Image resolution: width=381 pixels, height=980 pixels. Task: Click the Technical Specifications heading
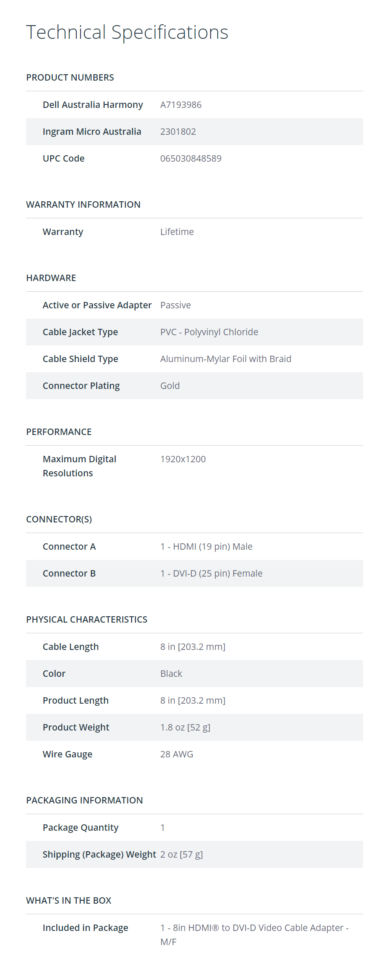pos(127,32)
